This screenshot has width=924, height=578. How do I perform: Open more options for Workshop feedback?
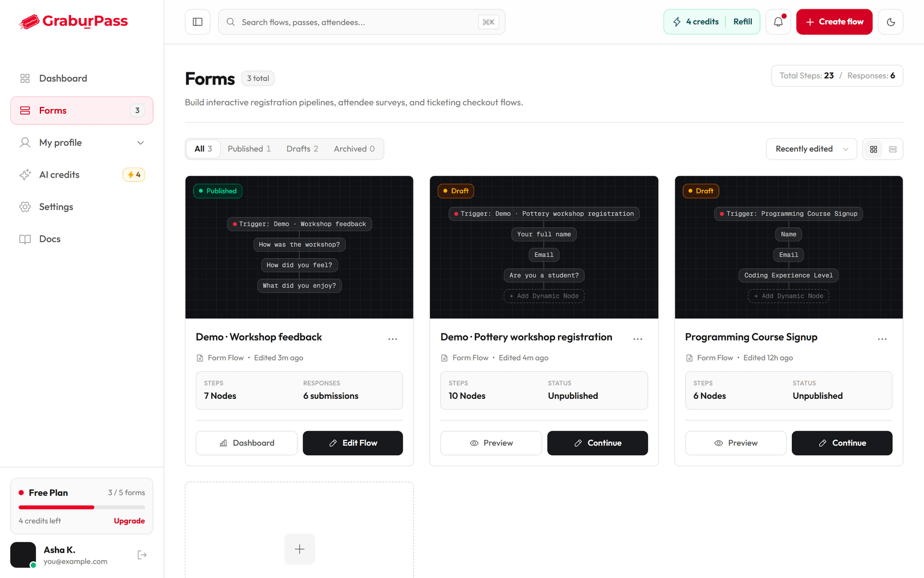pos(393,339)
